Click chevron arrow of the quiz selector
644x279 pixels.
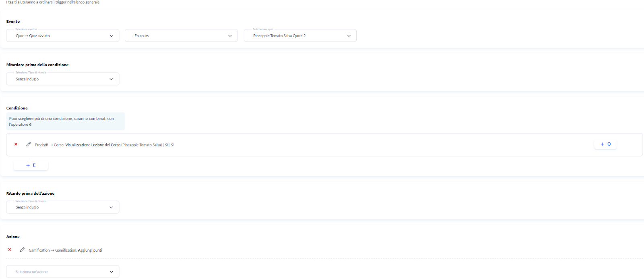349,36
